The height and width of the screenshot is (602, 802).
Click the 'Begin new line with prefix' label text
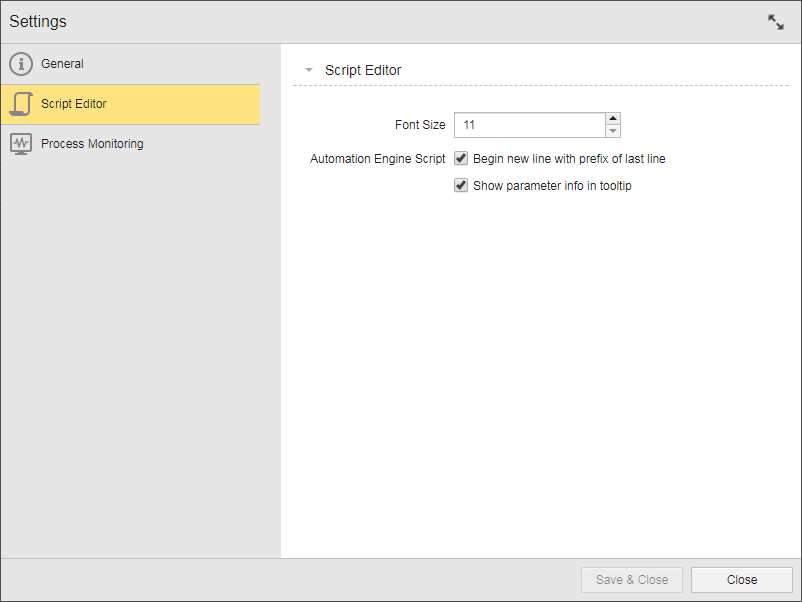[569, 158]
